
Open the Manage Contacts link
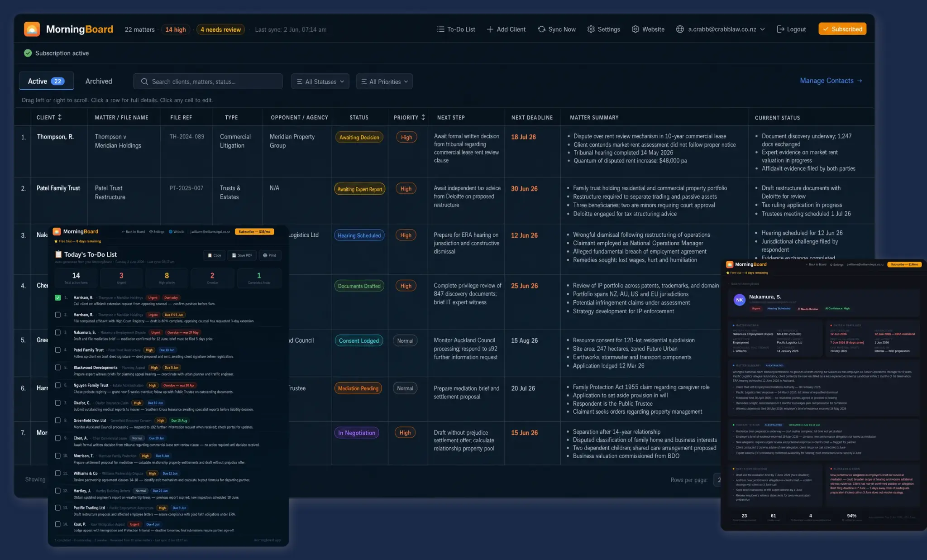pos(831,81)
